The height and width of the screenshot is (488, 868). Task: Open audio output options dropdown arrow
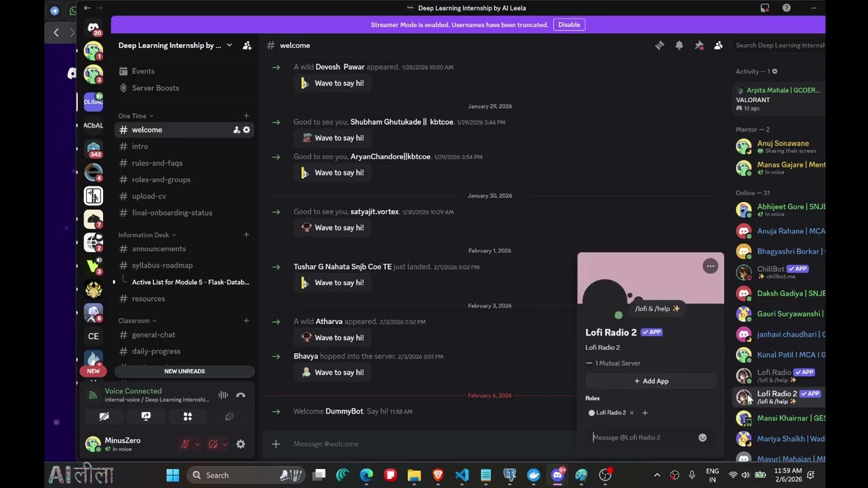225,445
